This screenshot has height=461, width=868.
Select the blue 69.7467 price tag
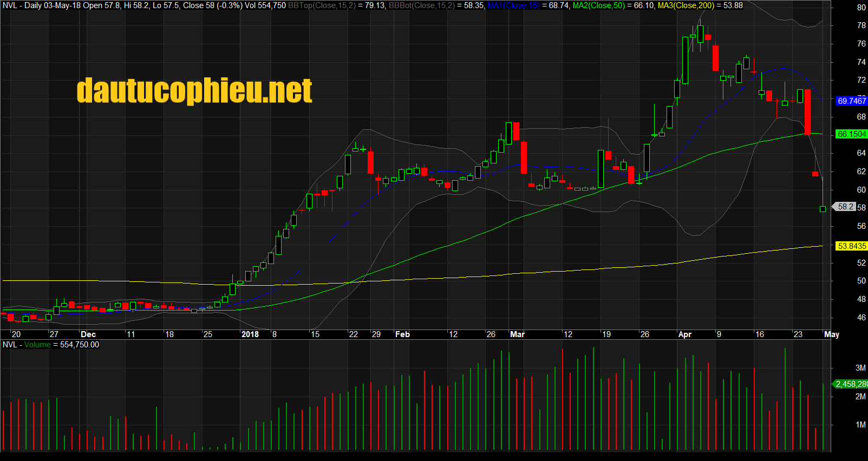pyautogui.click(x=851, y=101)
